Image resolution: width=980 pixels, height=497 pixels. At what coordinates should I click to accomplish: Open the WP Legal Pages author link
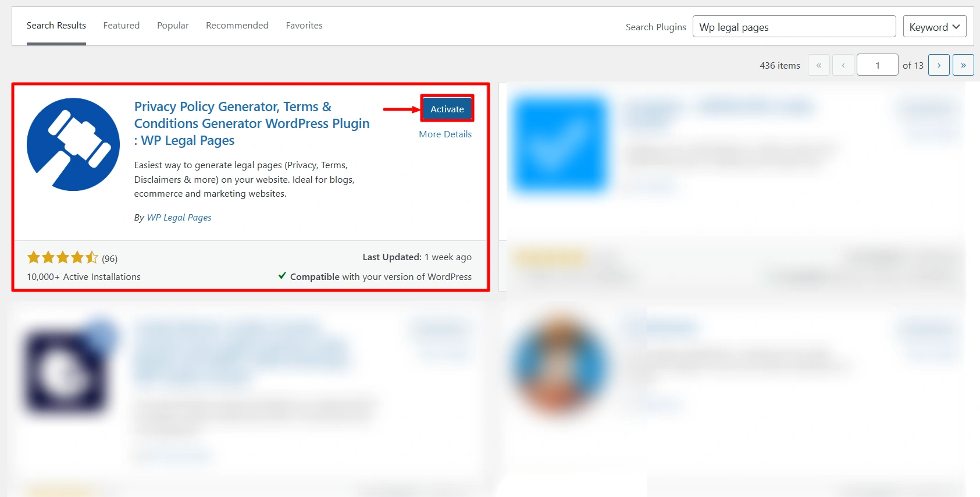pos(179,218)
